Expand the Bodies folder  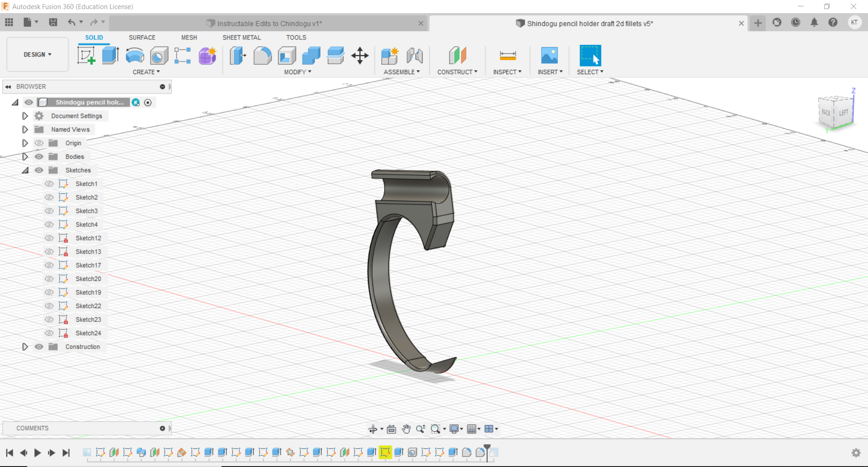[x=25, y=157]
